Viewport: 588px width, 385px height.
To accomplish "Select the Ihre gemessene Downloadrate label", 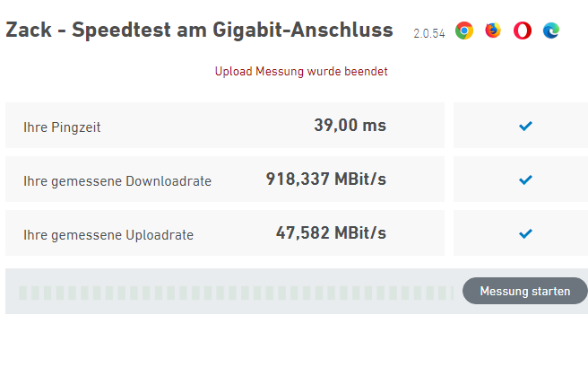I will click(x=117, y=181).
